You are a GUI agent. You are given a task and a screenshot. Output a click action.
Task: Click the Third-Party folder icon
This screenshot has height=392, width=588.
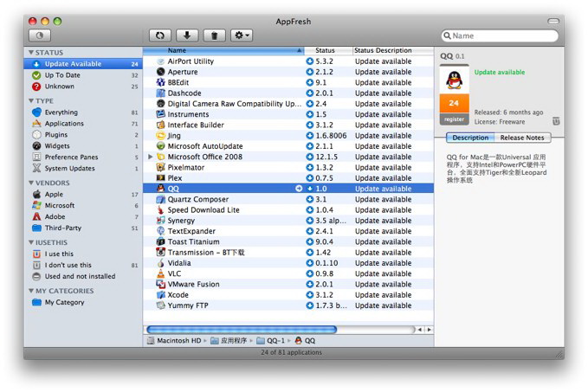click(x=36, y=228)
